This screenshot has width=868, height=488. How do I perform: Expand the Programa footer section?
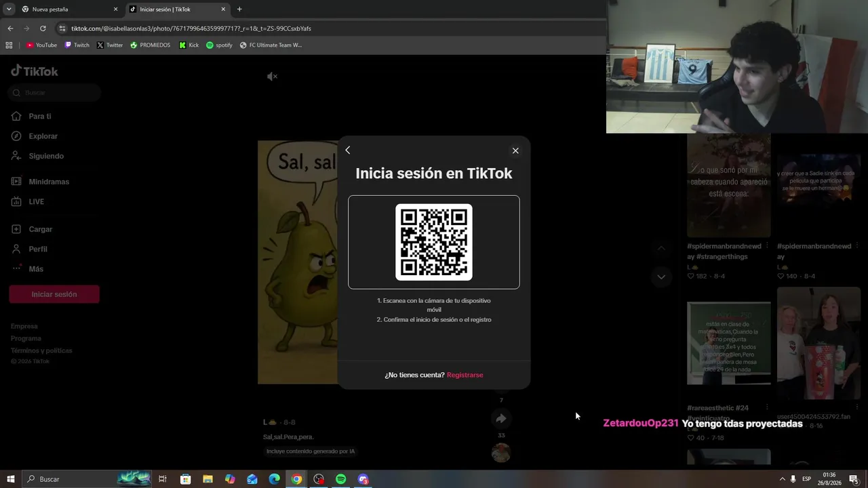(26, 338)
